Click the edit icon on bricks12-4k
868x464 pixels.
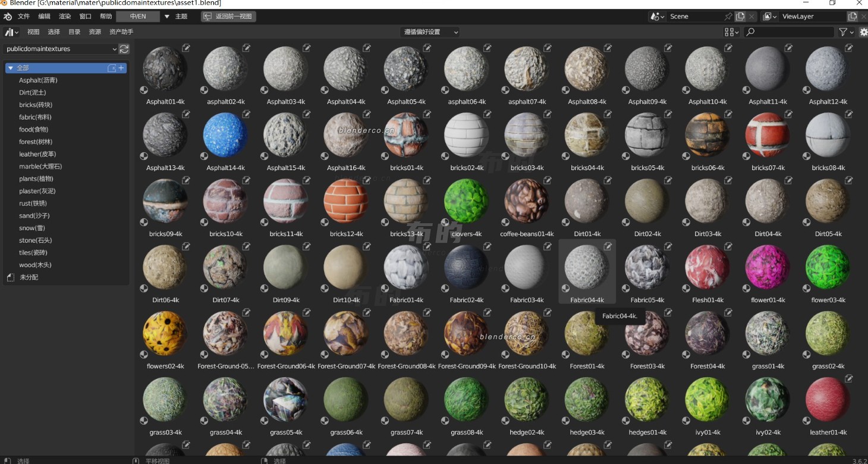click(x=367, y=180)
